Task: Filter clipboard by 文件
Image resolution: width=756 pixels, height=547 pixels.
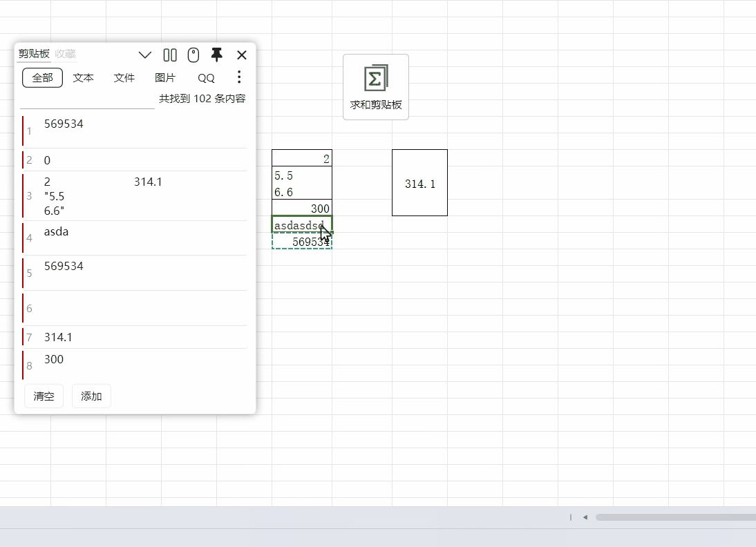Action: click(x=124, y=78)
